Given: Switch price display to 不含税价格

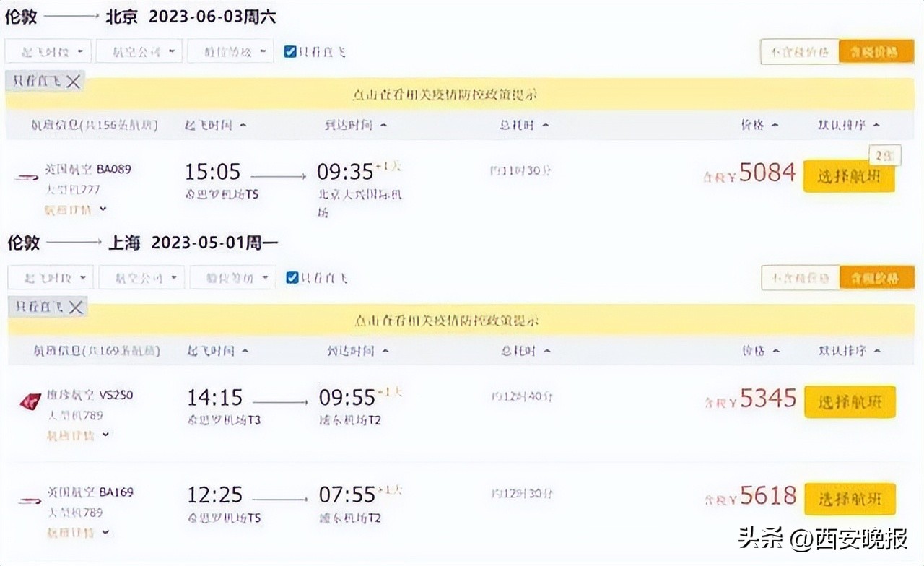Looking at the screenshot, I should tap(799, 51).
